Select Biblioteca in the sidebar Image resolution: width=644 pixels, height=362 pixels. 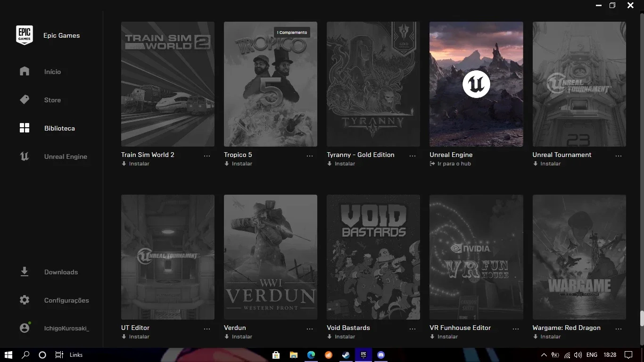tap(59, 128)
